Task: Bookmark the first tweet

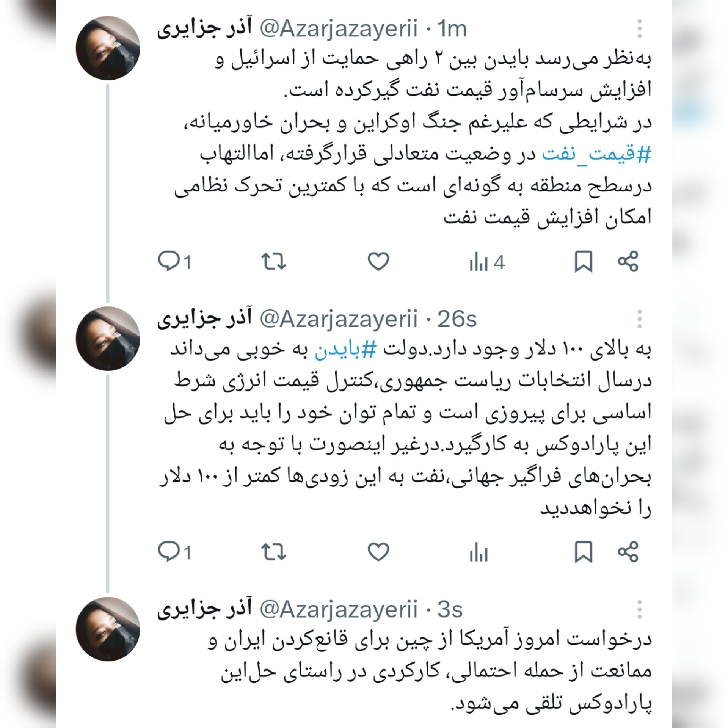Action: click(x=584, y=262)
